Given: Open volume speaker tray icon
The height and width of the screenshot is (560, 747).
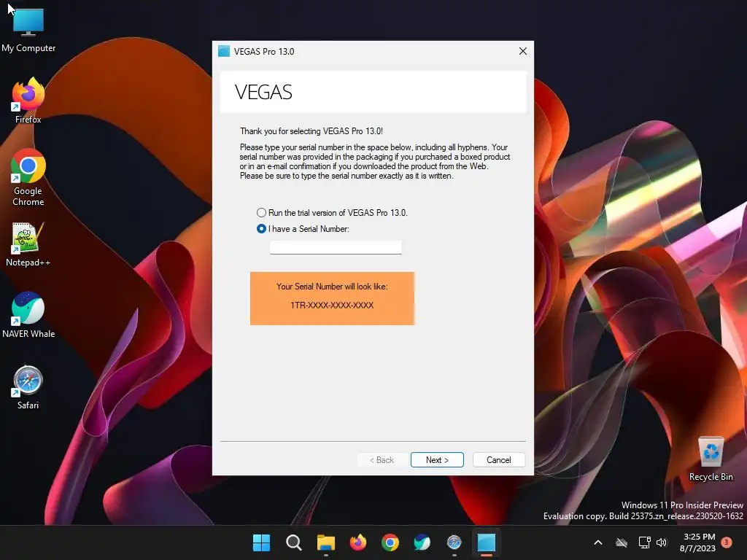Looking at the screenshot, I should [662, 542].
